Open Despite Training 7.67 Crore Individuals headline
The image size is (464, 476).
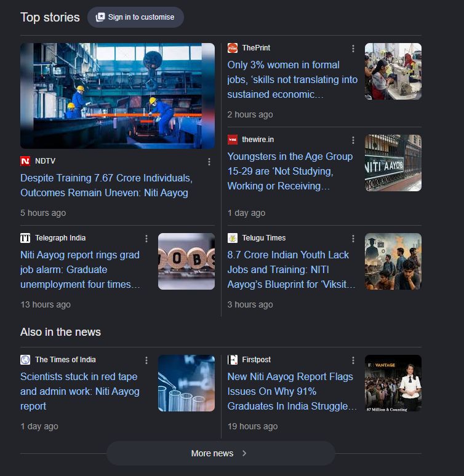[x=106, y=185]
